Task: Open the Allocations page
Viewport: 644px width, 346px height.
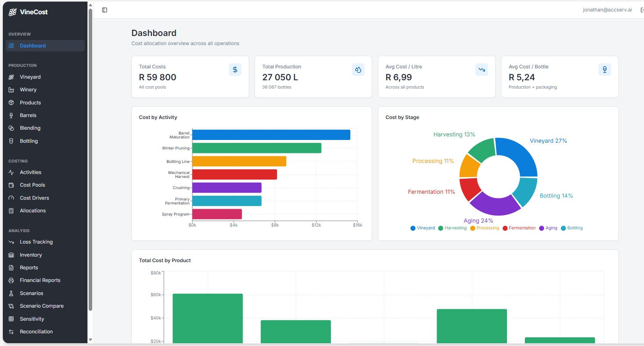Action: click(45, 211)
